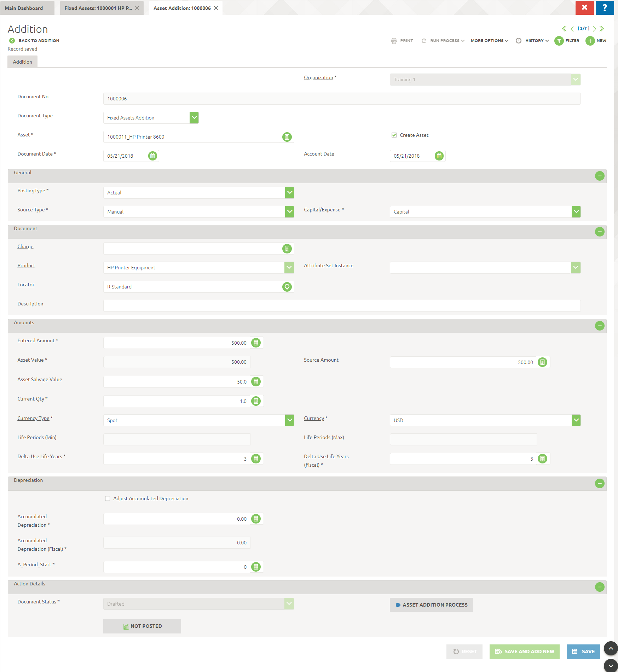Click into the Description input field
This screenshot has width=618, height=672.
(x=341, y=306)
